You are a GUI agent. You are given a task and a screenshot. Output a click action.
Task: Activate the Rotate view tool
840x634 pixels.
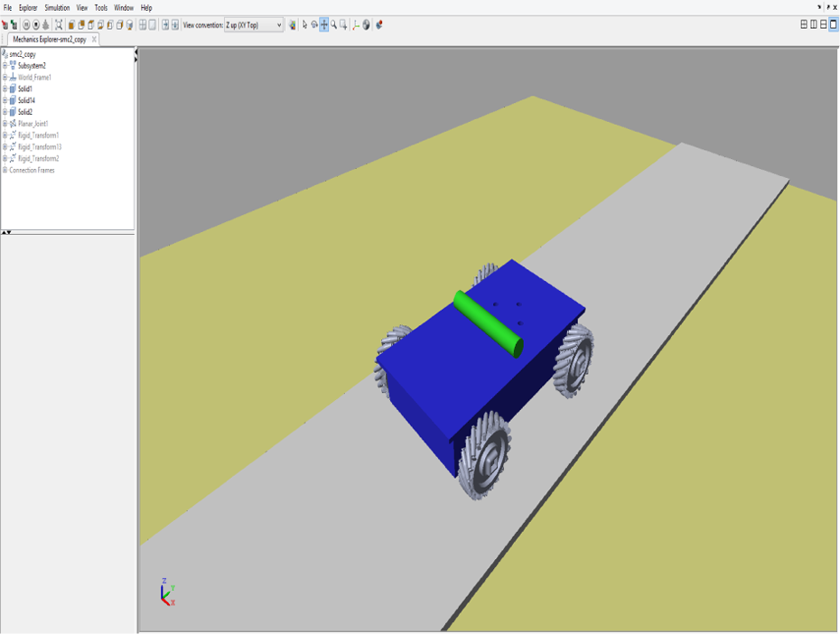[x=314, y=24]
